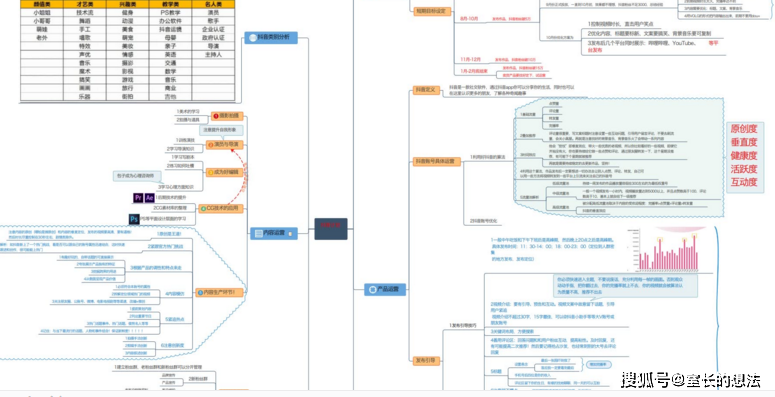The width and height of the screenshot is (775, 397).
Task: Click the PS教学 cell in the table
Action: tap(170, 12)
